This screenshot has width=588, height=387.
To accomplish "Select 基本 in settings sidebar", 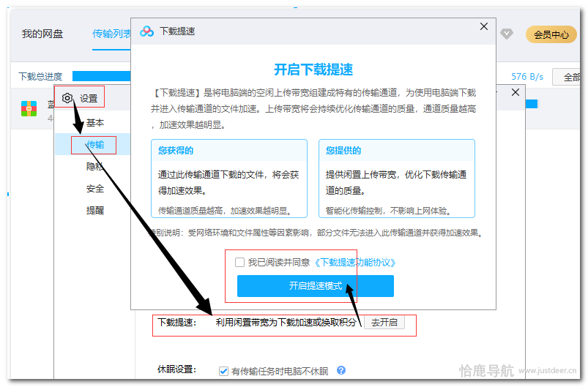I will (x=95, y=123).
